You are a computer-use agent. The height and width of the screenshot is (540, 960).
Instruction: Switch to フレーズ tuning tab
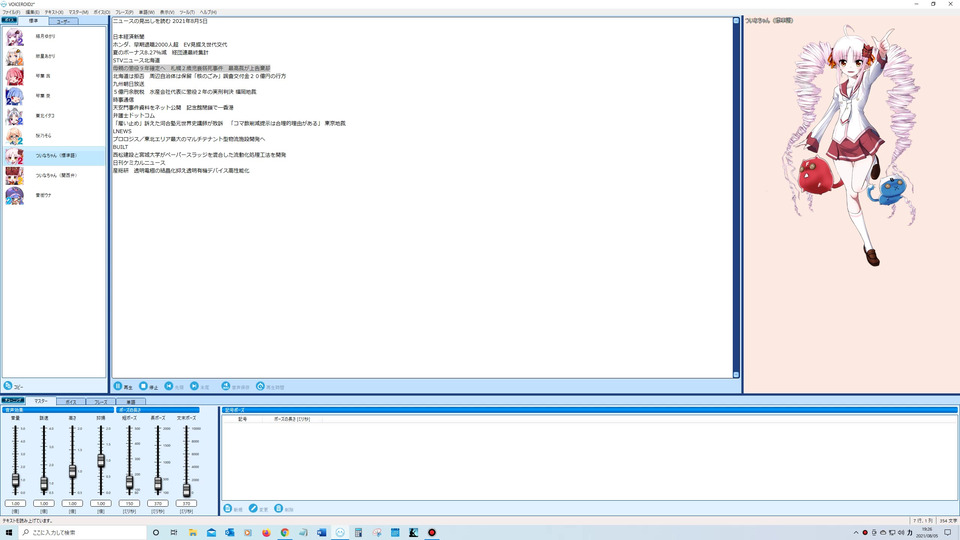[x=100, y=402]
